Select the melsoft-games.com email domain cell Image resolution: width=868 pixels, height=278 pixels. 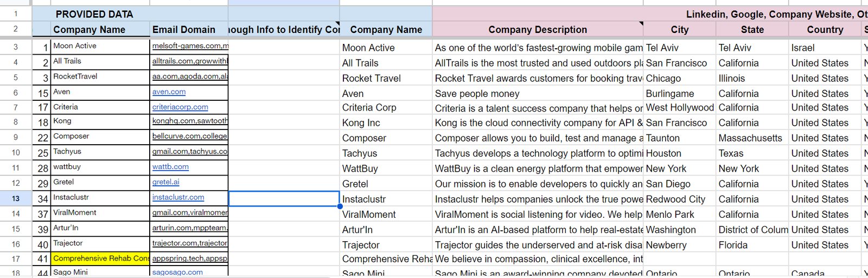(x=189, y=47)
